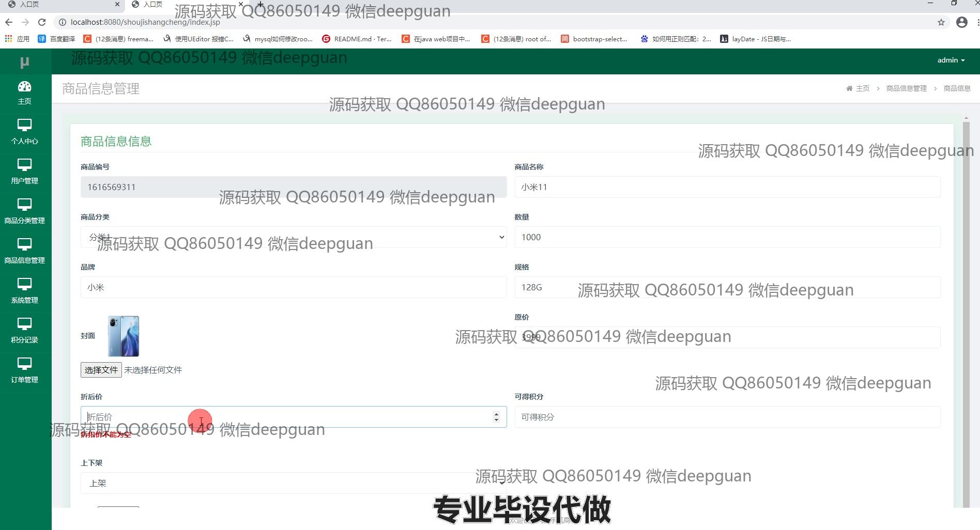Expand the 上下架 dropdown
Screen dimensions: 980x530
click(x=293, y=483)
